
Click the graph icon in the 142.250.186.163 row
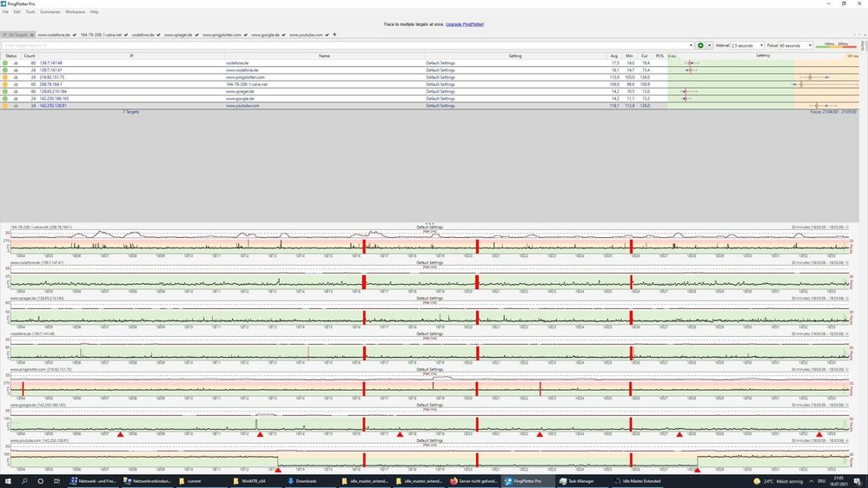(16, 98)
